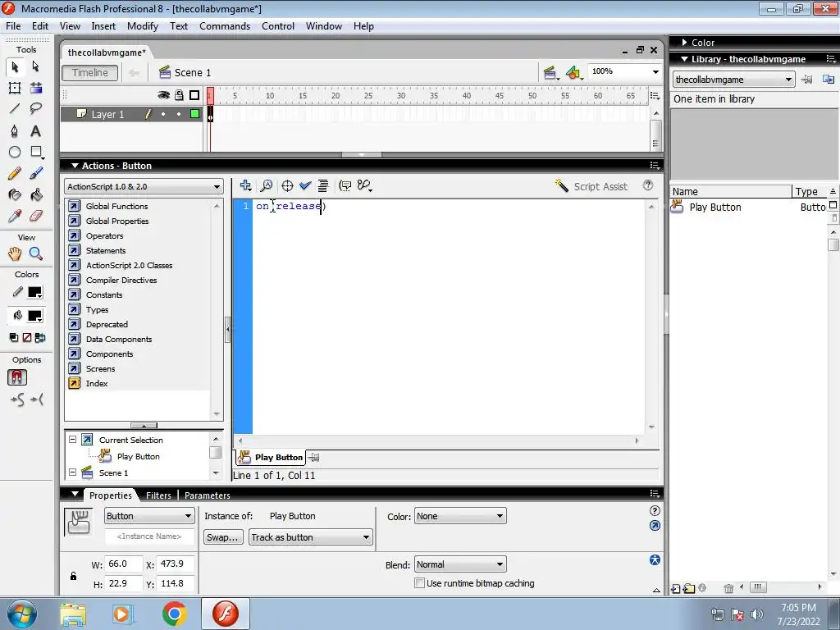This screenshot has width=840, height=630.
Task: Click the Auto Format icon
Action: coord(322,186)
